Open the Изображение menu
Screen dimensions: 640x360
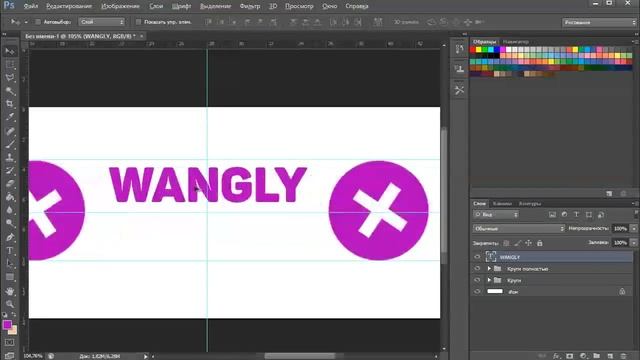tap(120, 6)
